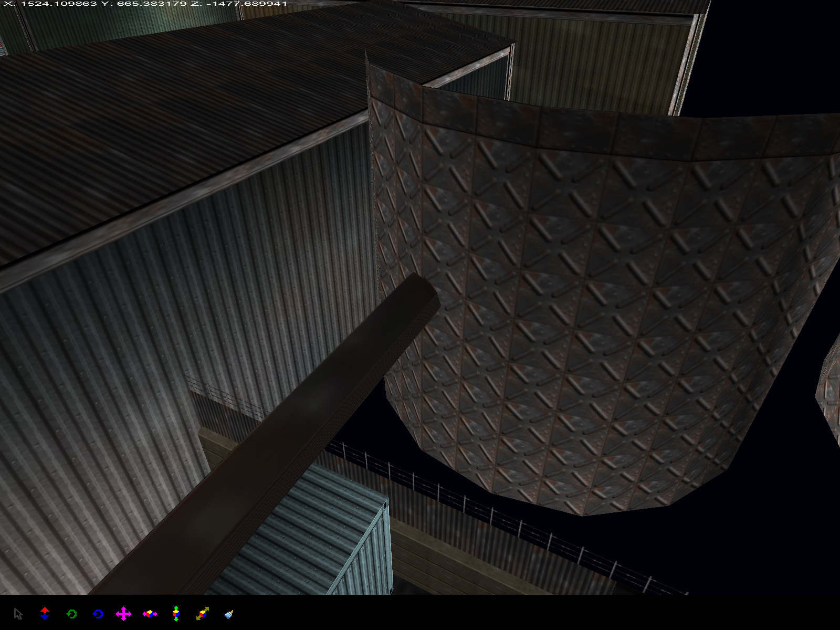Select cube tool with olive diagonal arrows

(x=202, y=614)
